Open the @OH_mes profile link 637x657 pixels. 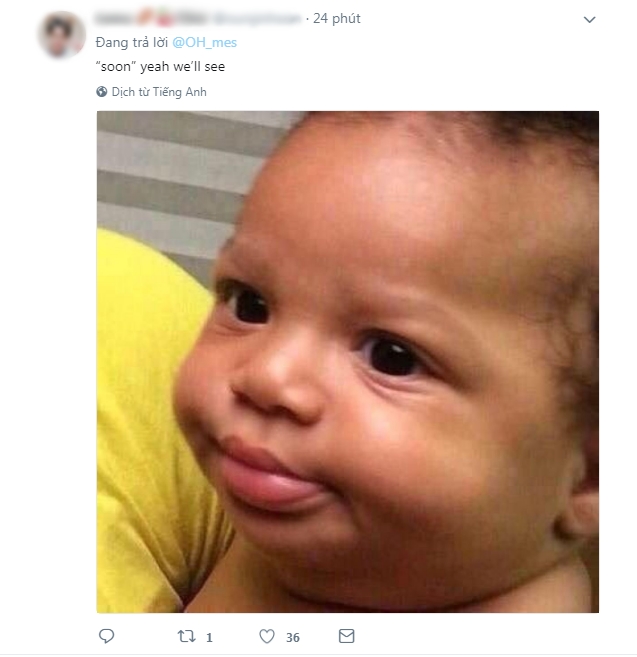coord(205,42)
